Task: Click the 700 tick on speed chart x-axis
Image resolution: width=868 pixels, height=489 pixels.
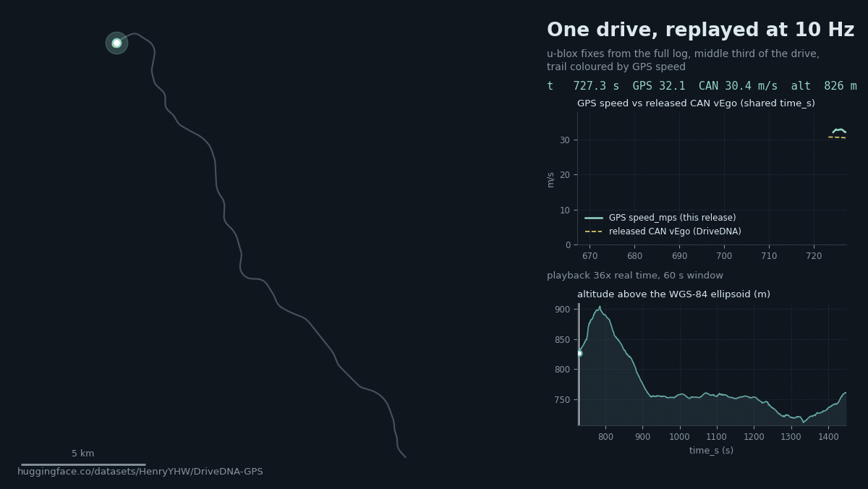Action: click(724, 256)
